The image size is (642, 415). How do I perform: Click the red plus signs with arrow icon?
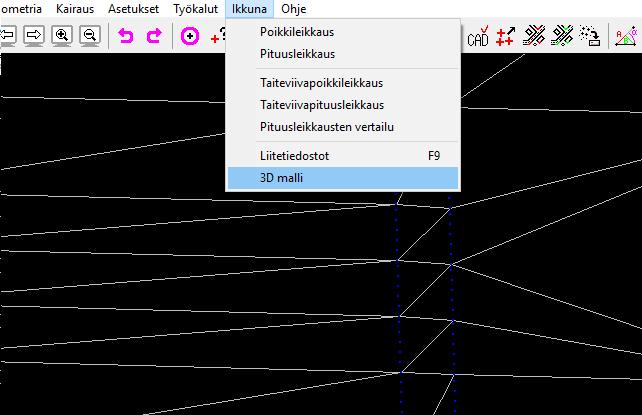pos(505,36)
